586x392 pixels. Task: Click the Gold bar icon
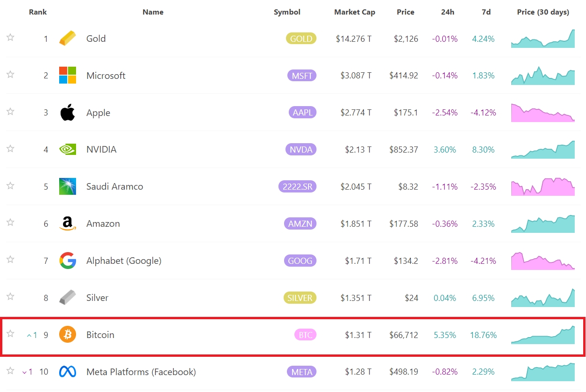68,38
